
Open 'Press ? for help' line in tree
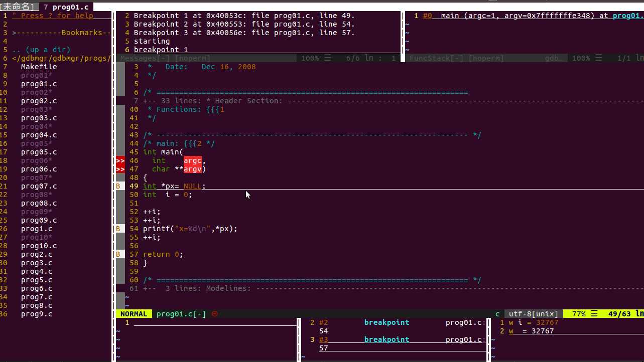pyautogui.click(x=53, y=16)
